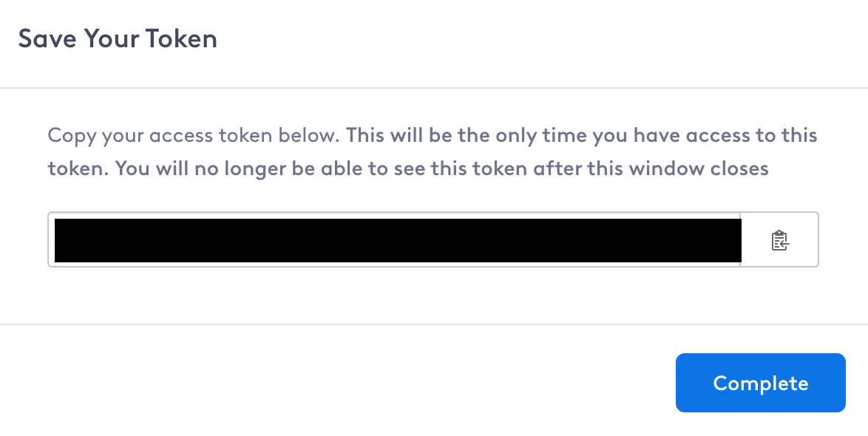Click the 'Complete' label text
The height and width of the screenshot is (436, 868).
click(x=761, y=383)
